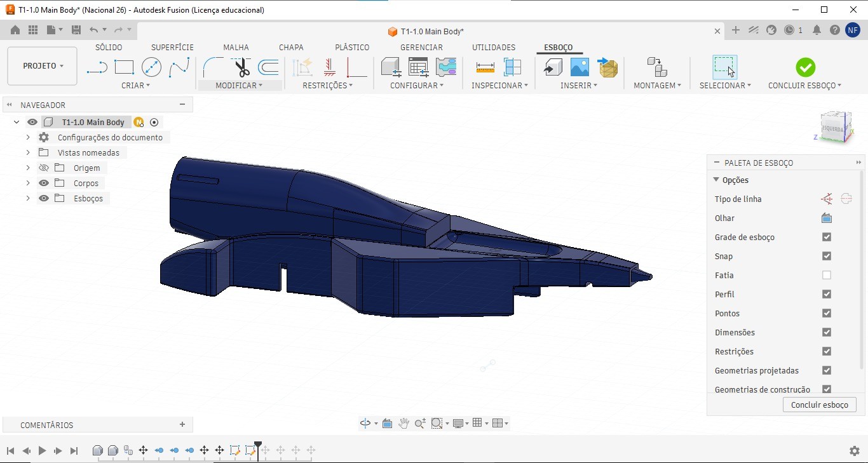Uncheck Grade de esboço checkbox
Screen dimensions: 868x463
[x=827, y=237]
